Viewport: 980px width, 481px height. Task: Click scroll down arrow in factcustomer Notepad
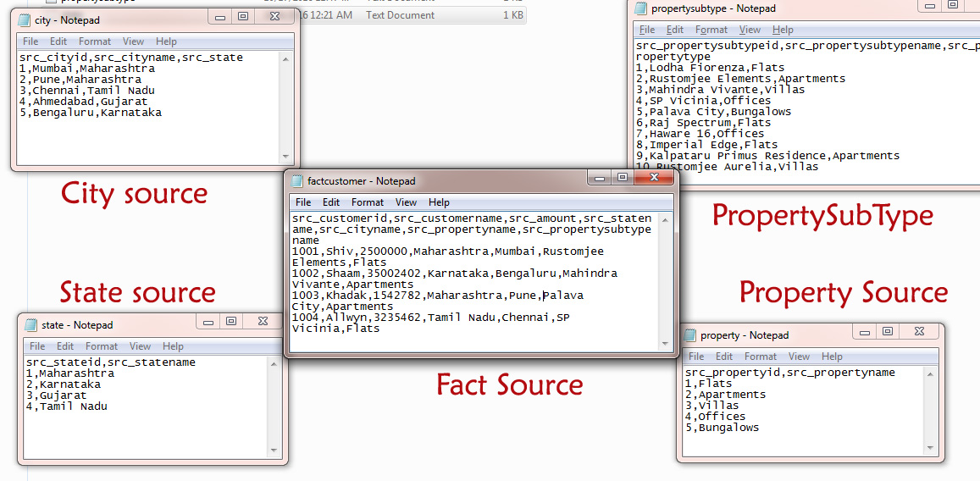[664, 343]
